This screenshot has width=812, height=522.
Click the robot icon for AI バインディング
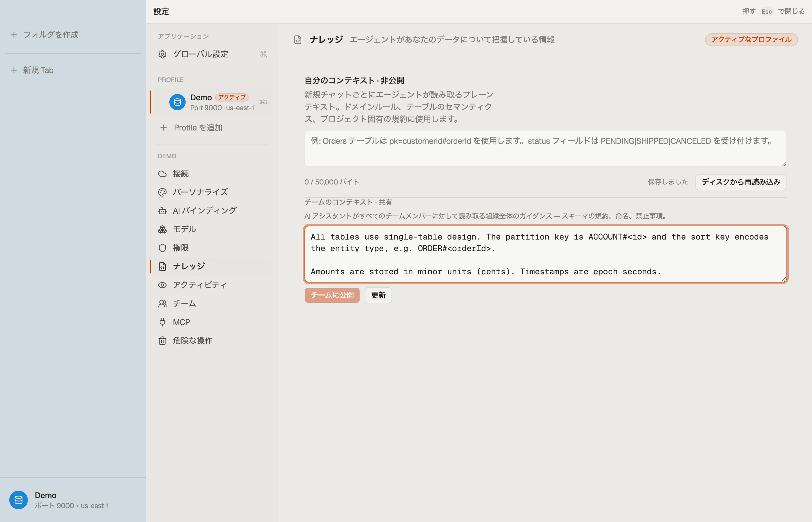pos(162,211)
